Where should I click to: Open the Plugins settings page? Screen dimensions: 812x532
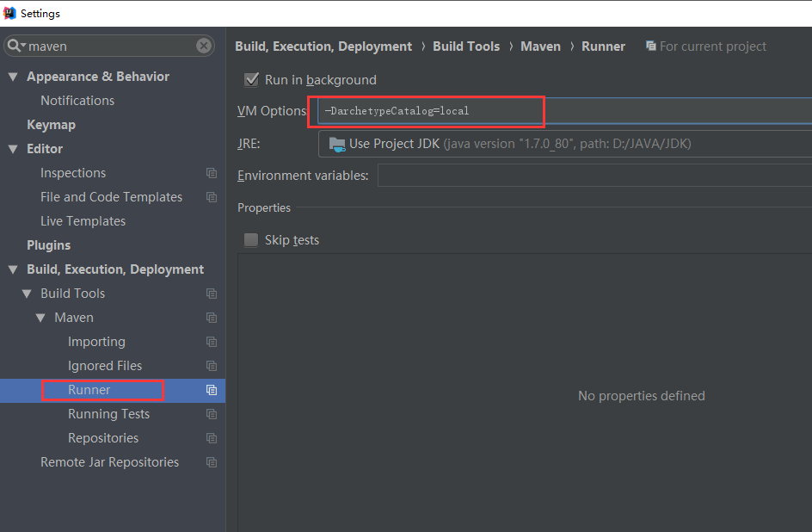pos(48,245)
